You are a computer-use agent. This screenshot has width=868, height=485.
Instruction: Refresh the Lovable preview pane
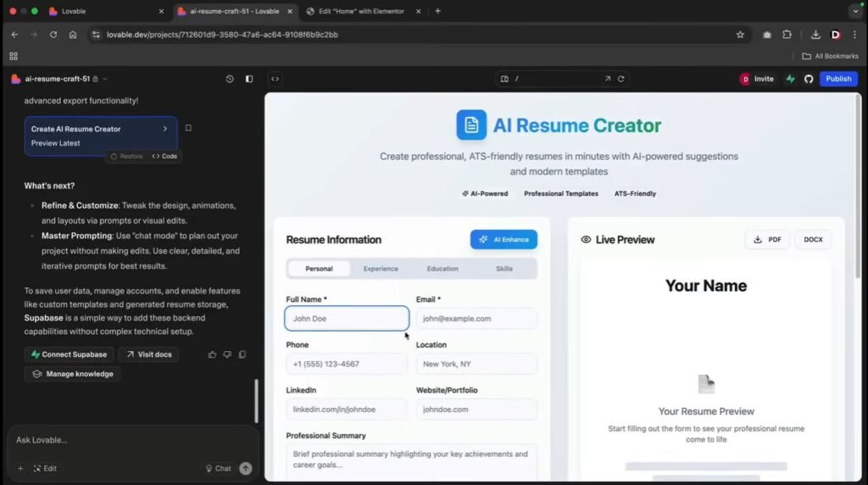[x=621, y=79]
